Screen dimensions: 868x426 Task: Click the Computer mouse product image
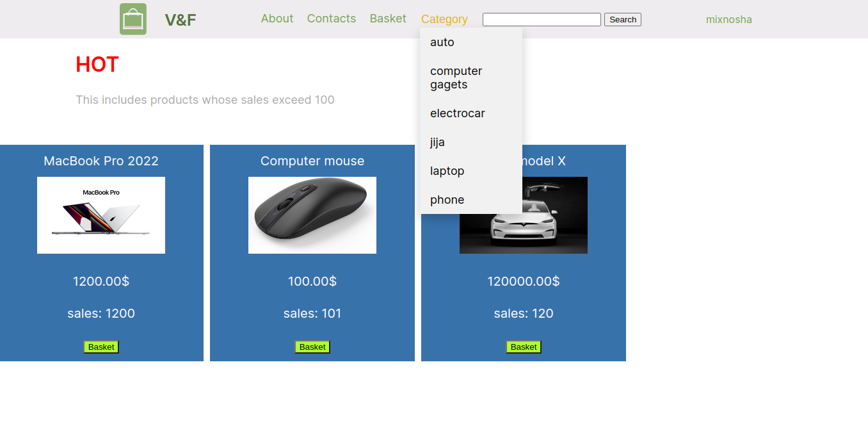tap(312, 215)
